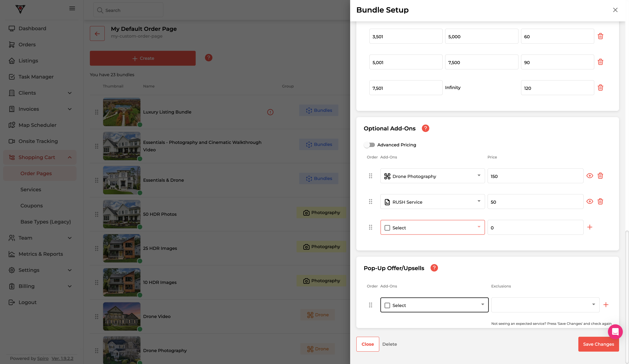Go back with the arrow button

[97, 33]
